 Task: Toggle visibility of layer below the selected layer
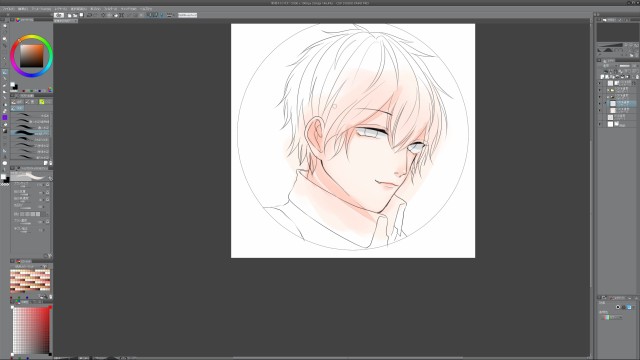(600, 110)
